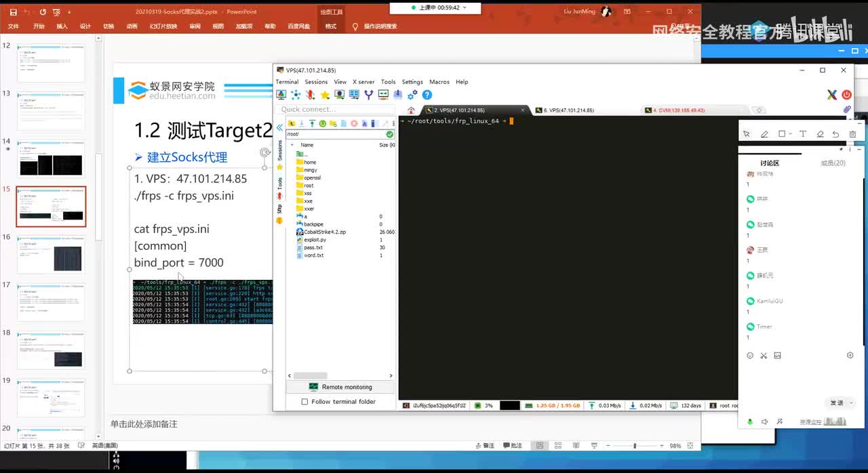Collapse the MobaXterm sidebar with double chevron
The image size is (868, 473).
tap(279, 127)
